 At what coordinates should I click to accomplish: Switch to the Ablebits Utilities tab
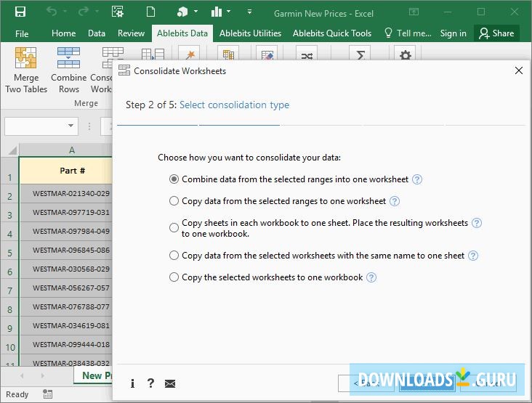point(251,33)
